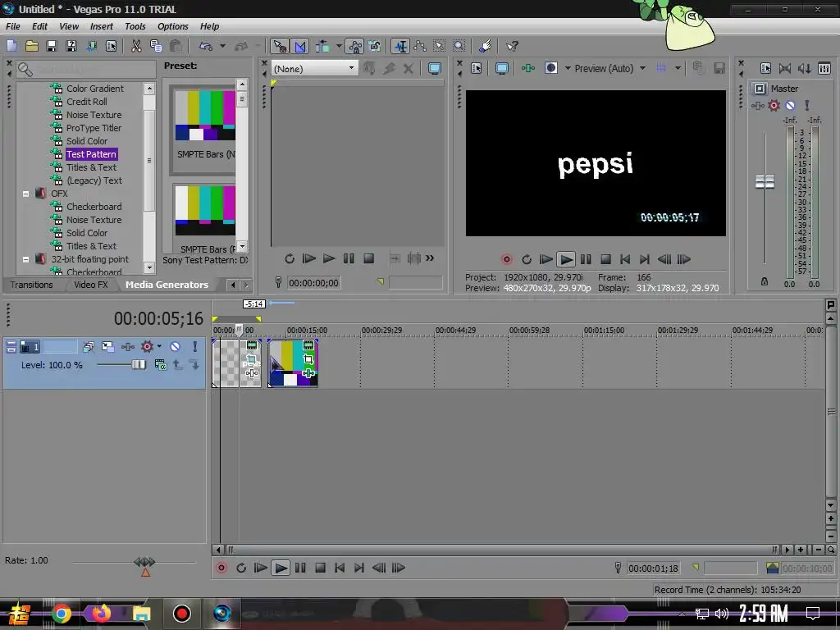Open the Split Screen View dropdown arrow
Viewport: 840px width, 630px height.
(x=568, y=68)
